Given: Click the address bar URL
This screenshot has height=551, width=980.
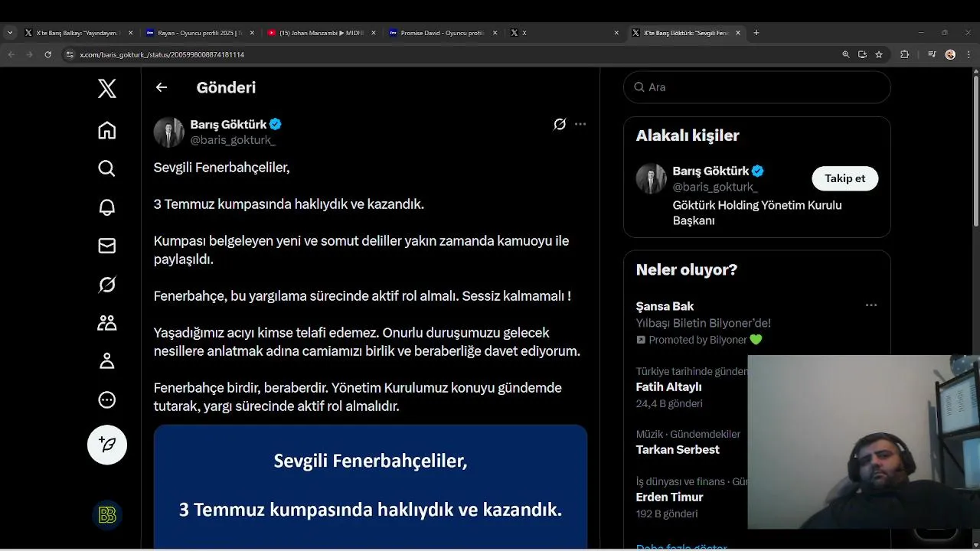Looking at the screenshot, I should tap(162, 55).
